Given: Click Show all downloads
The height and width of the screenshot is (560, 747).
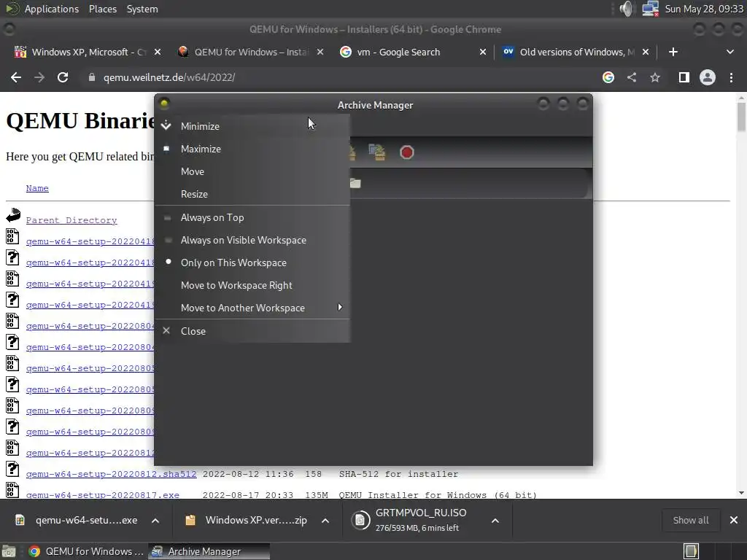Looking at the screenshot, I should [x=690, y=520].
